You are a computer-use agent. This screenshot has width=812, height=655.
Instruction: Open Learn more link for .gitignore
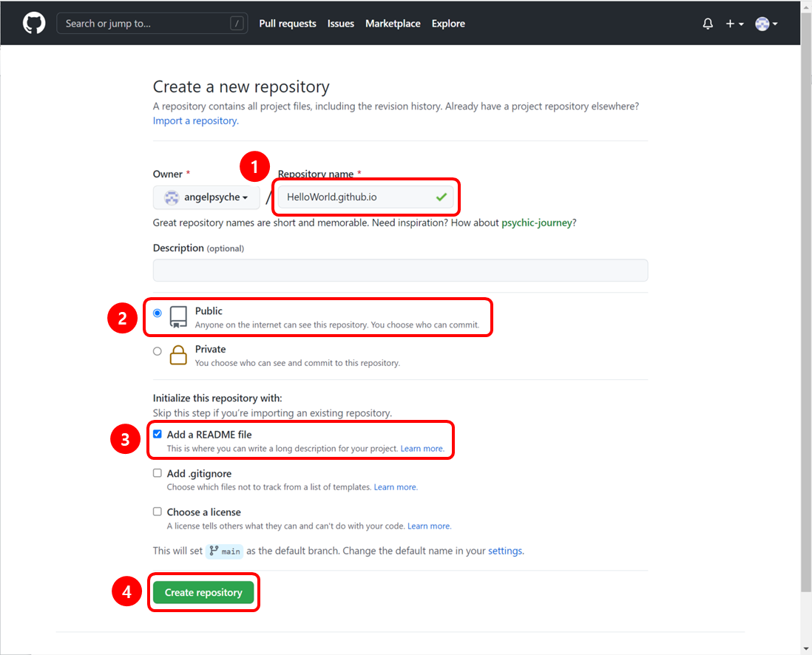click(396, 487)
